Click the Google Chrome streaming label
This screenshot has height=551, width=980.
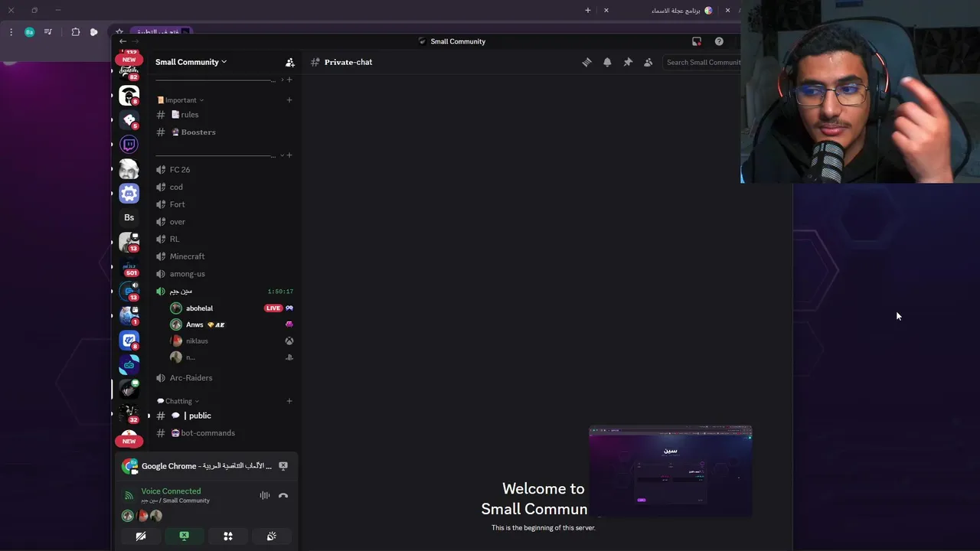pyautogui.click(x=207, y=466)
